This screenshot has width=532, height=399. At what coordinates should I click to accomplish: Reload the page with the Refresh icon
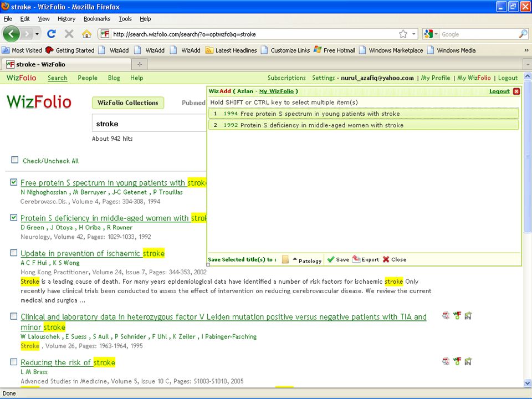(x=52, y=34)
